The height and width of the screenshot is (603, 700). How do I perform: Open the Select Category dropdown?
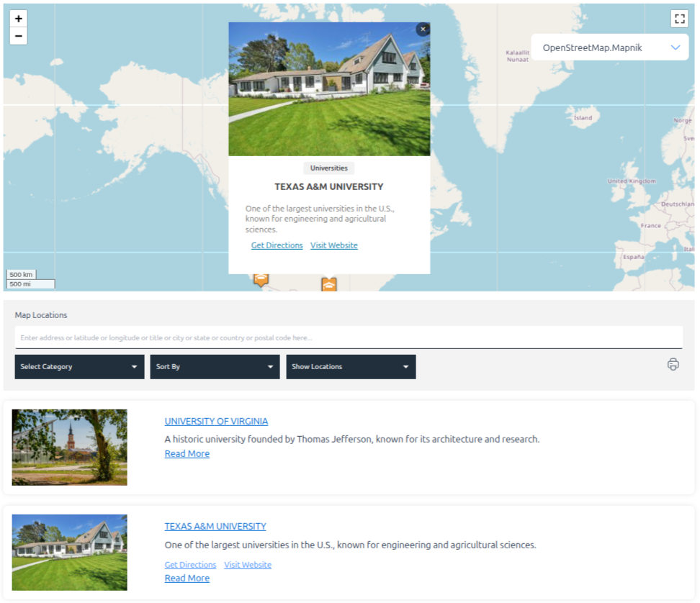[x=79, y=366]
